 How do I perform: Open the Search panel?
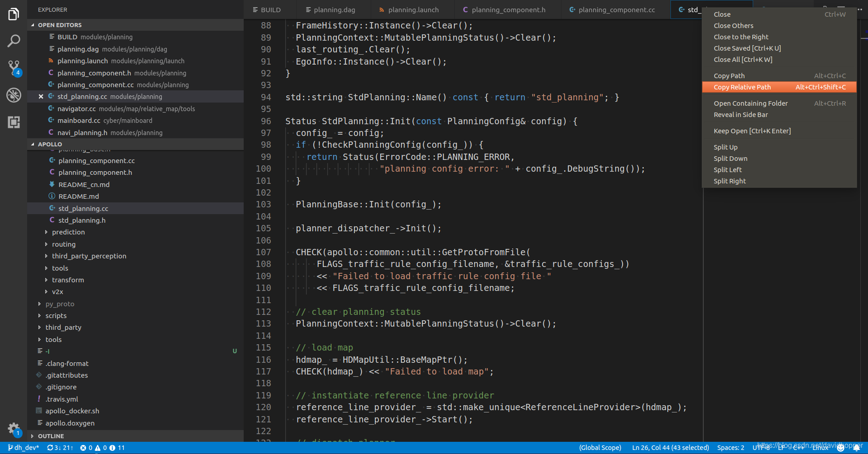pos(14,41)
